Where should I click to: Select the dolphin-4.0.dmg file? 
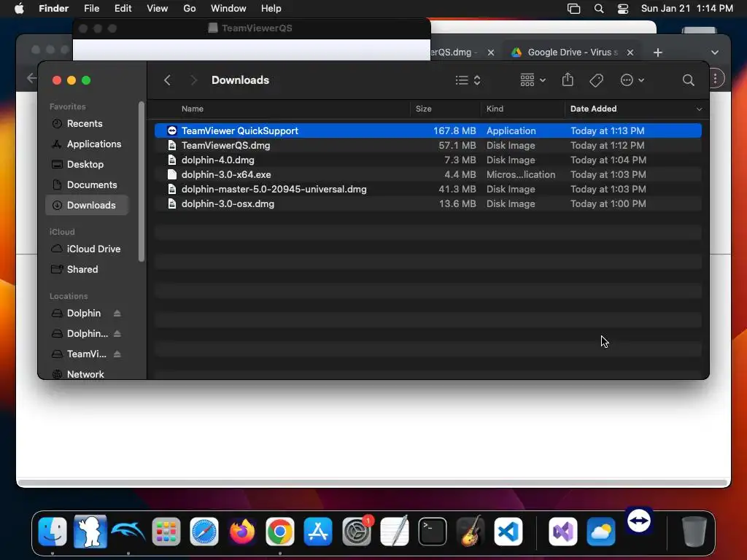(x=427, y=160)
